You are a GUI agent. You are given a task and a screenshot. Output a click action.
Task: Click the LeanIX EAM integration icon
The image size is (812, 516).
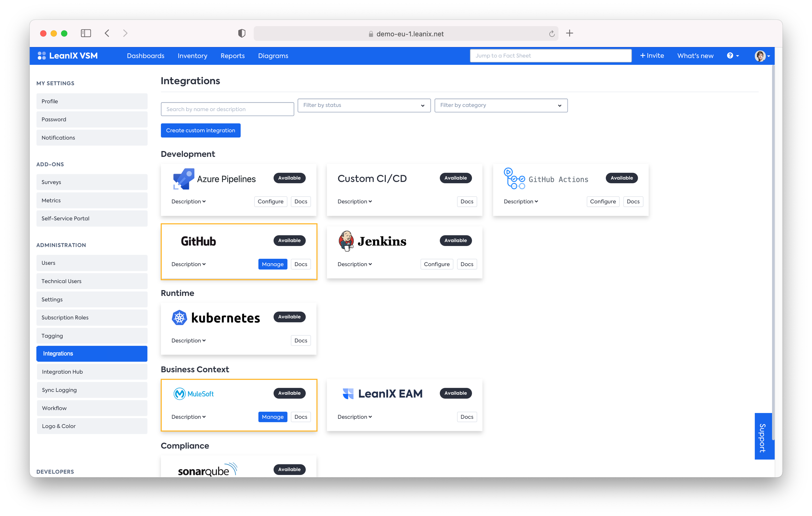[x=347, y=393]
